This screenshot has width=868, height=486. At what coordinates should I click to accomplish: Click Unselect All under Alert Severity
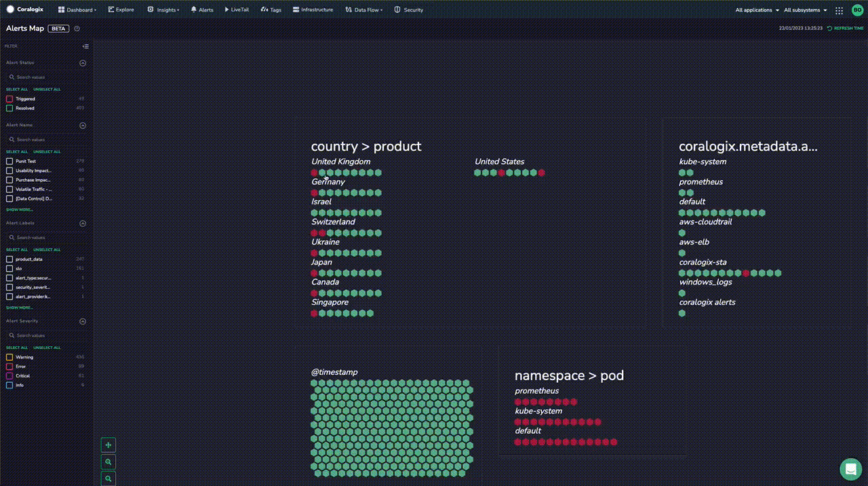coord(47,348)
